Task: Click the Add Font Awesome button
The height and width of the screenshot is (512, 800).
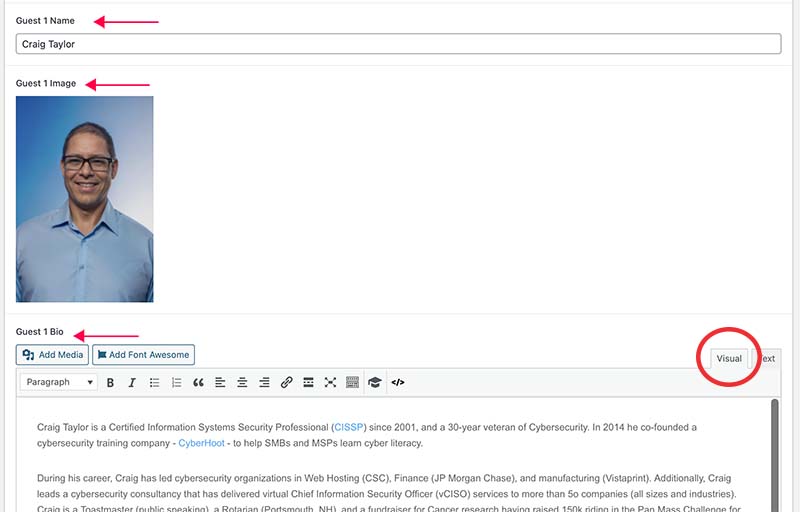Action: [x=143, y=355]
